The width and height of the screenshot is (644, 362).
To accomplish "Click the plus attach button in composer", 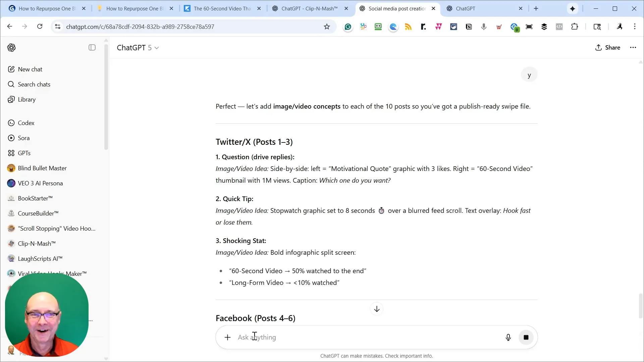I will (x=227, y=337).
